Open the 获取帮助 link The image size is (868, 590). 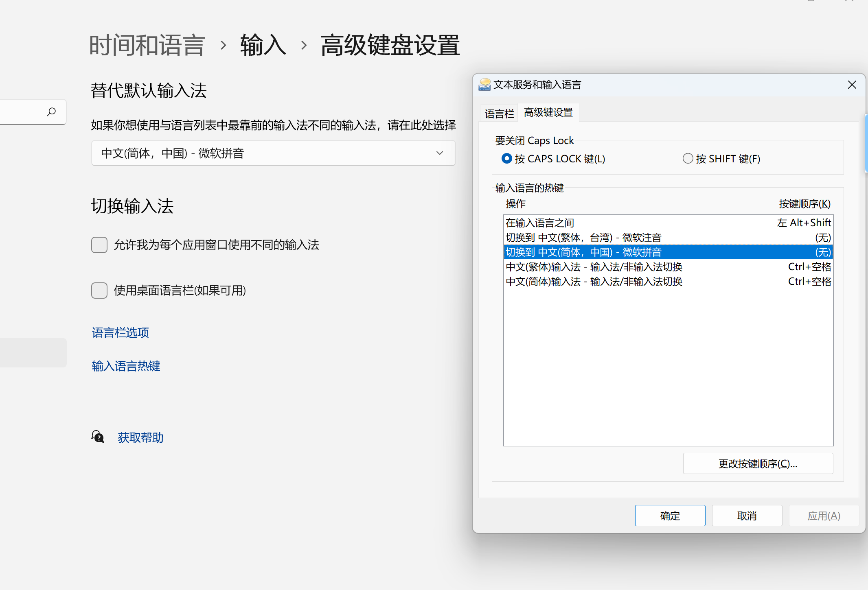[x=140, y=437]
